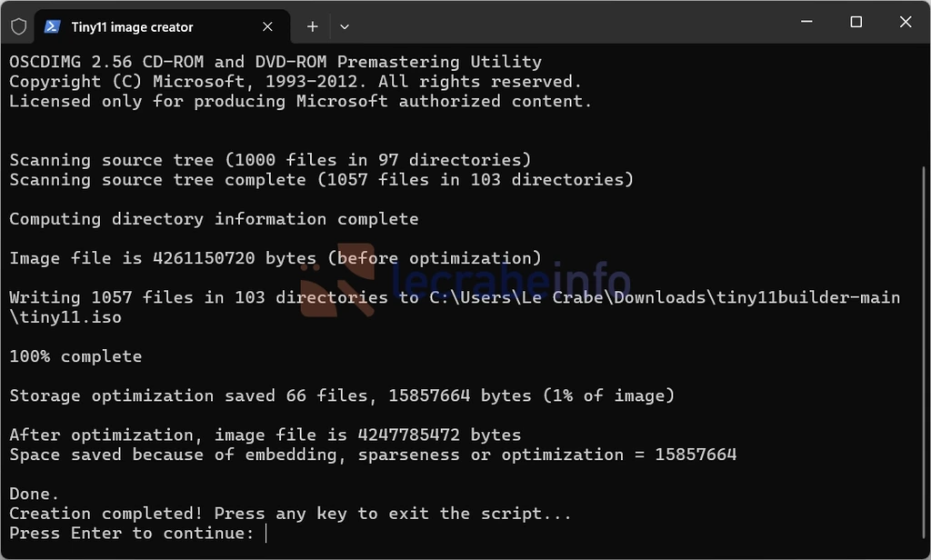931x560 pixels.
Task: Close the Tiny11 image creator tab
Action: (x=267, y=26)
